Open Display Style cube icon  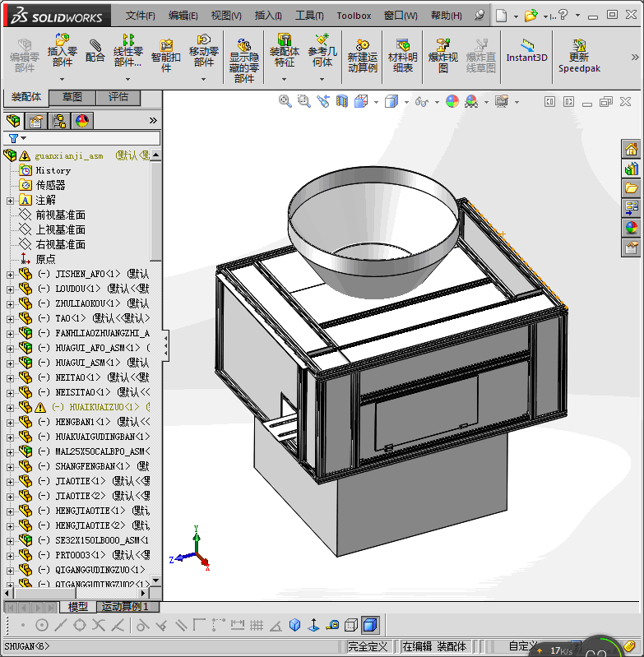coord(391,101)
